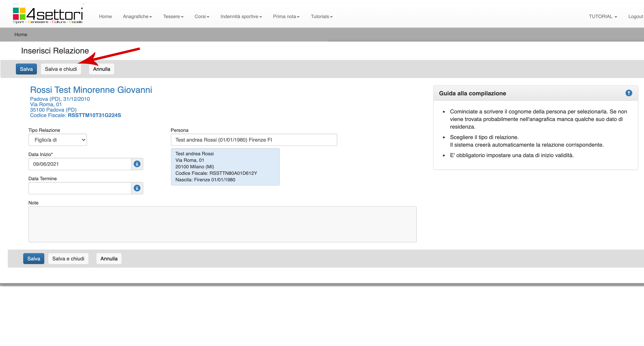The width and height of the screenshot is (644, 346).
Task: Click the Logout link
Action: (x=635, y=17)
